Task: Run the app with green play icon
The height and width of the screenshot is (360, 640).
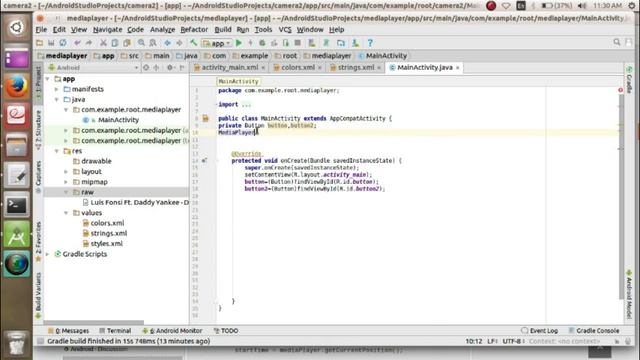Action: tap(239, 43)
